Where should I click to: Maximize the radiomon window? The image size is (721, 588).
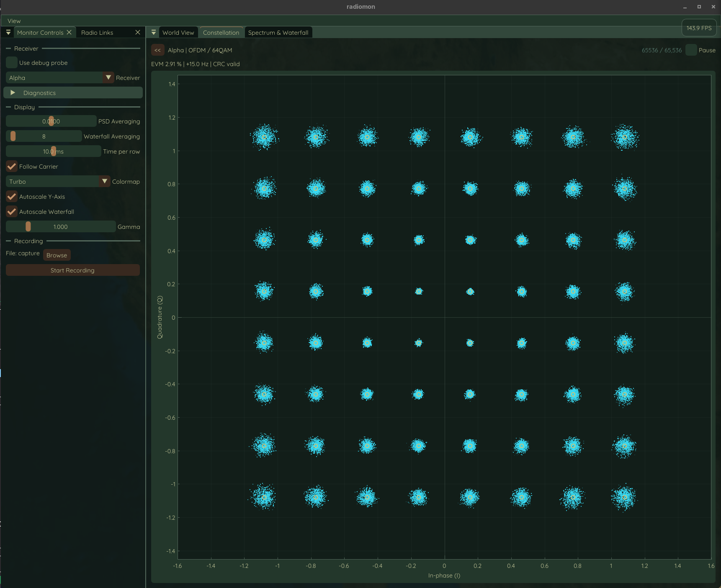(x=699, y=7)
